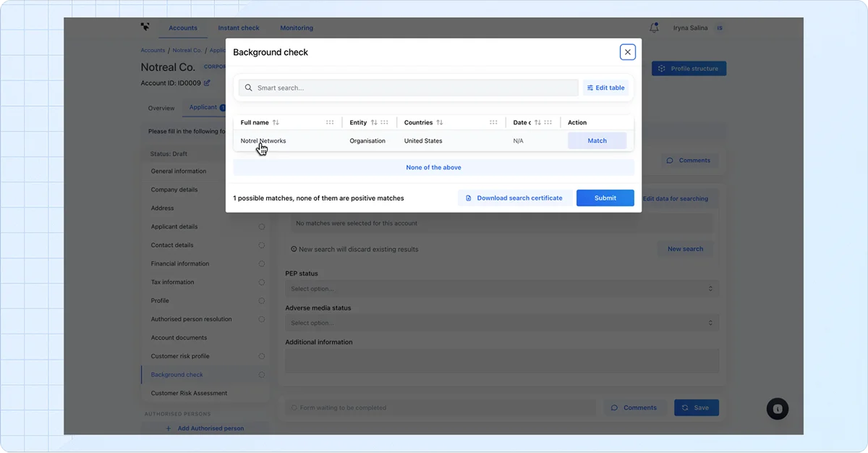Click the Organisation entity cell

tap(367, 141)
